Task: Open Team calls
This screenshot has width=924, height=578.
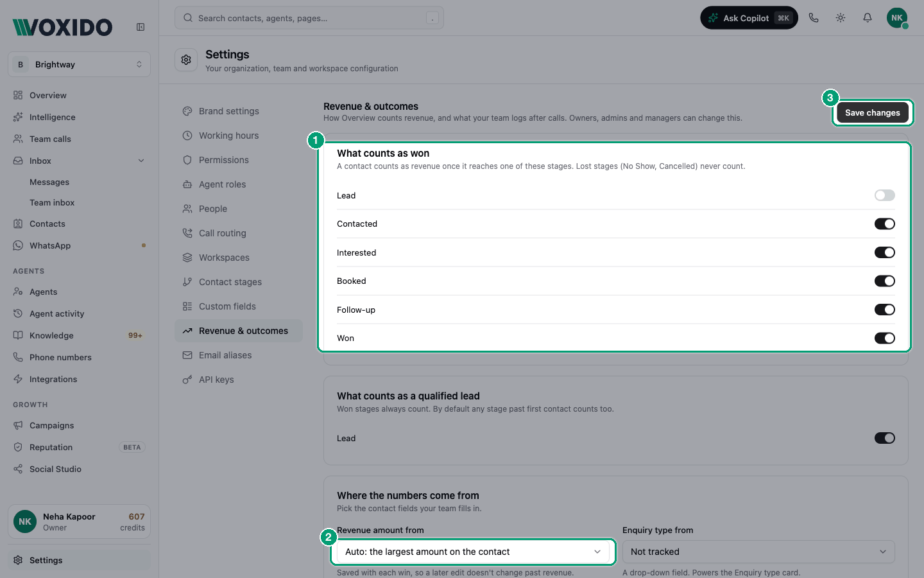Action: point(80,139)
